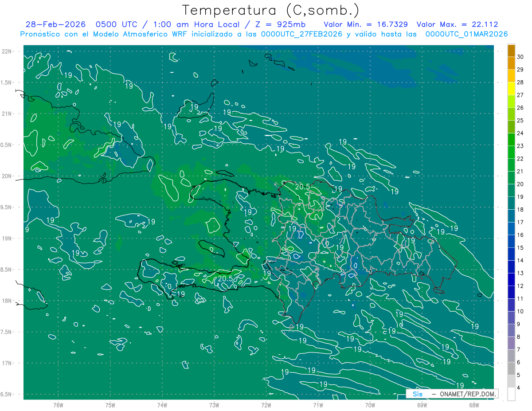Screen dimensions: 532x411
Task: Click the '71W' longitude axis label
Action: [x=318, y=406]
